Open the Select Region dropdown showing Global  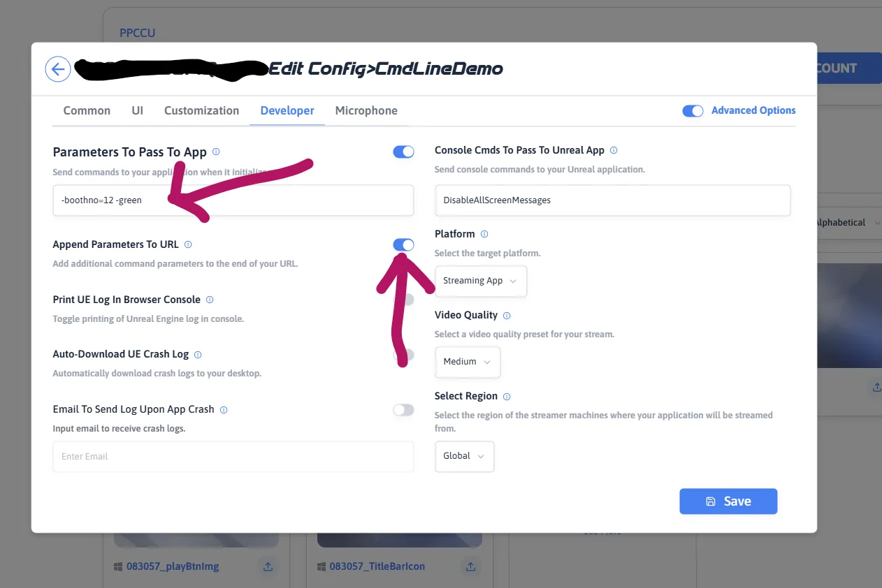click(x=465, y=456)
